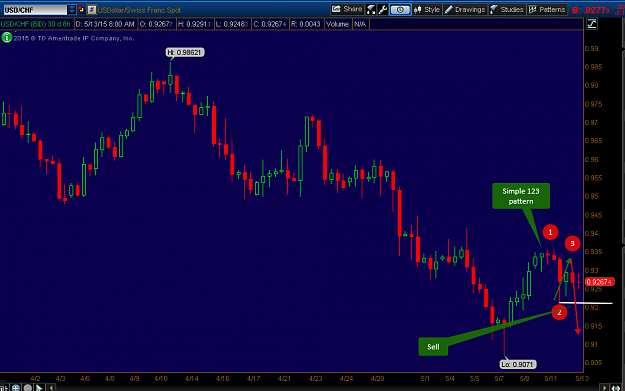Click the H: 0.98621 high price bubble
Screen dimensions: 625x391
click(185, 52)
